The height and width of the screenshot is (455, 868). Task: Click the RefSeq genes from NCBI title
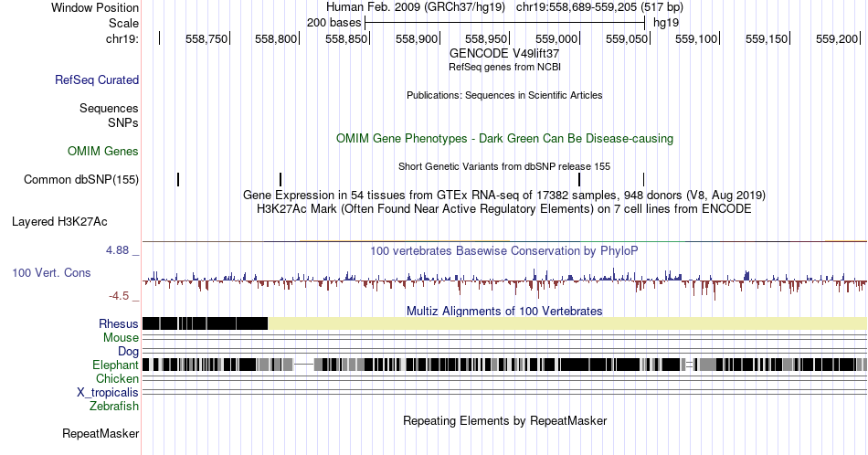point(504,67)
